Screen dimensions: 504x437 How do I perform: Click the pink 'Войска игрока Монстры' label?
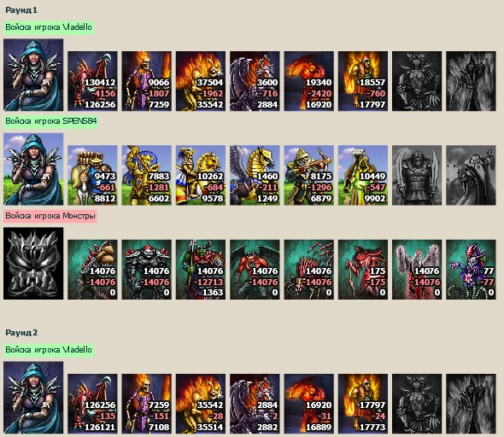point(50,216)
